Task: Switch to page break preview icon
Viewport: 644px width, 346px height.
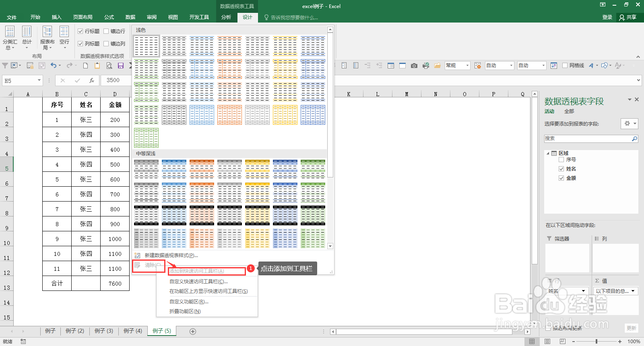Action: pos(562,341)
